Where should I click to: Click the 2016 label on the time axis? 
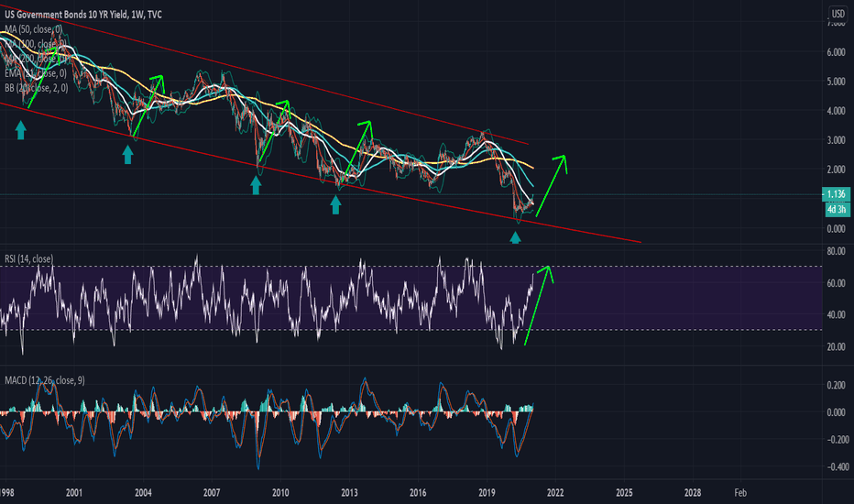[418, 493]
